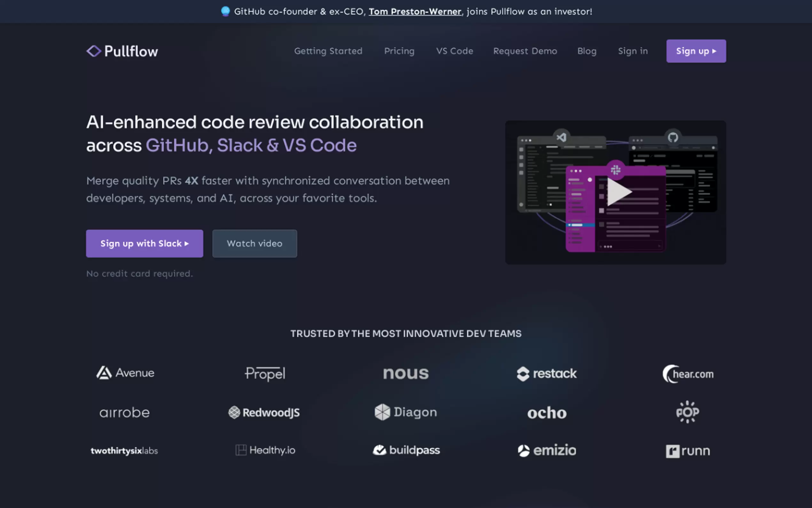
Task: Select Request Demo in the navigation
Action: (x=525, y=51)
